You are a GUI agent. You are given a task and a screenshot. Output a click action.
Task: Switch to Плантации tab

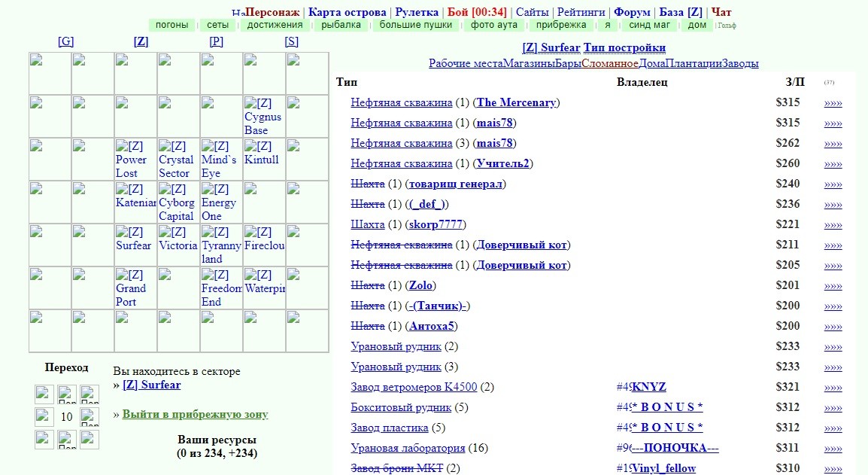pyautogui.click(x=693, y=64)
